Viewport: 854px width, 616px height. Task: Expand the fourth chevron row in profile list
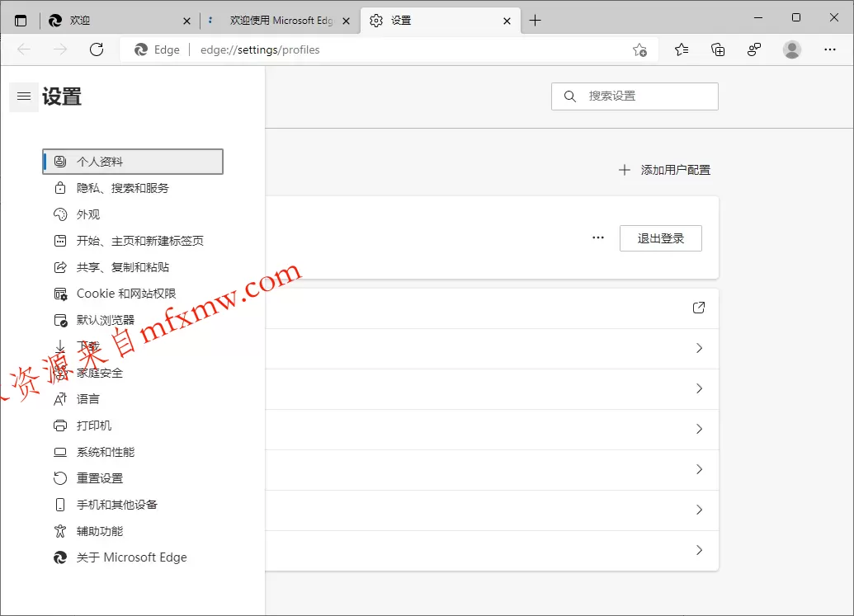click(x=700, y=469)
